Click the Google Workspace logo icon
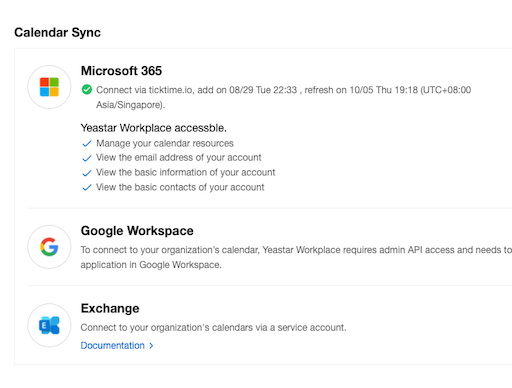 click(49, 247)
